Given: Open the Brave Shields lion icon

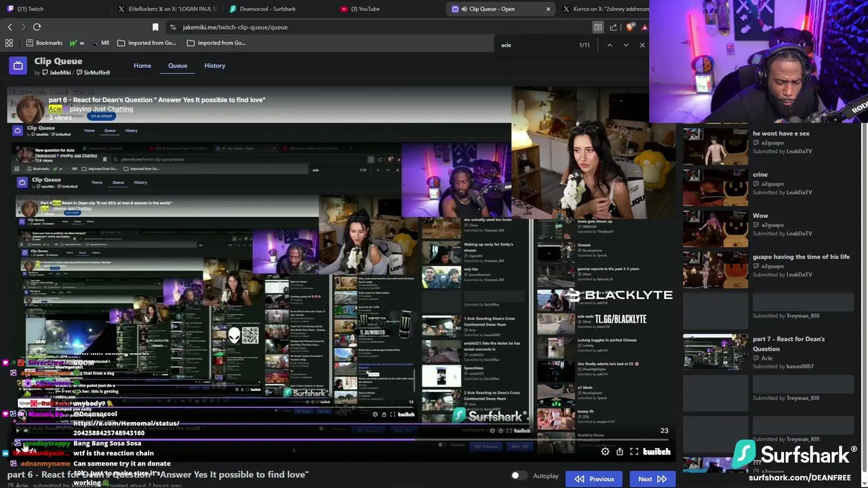Looking at the screenshot, I should (631, 27).
